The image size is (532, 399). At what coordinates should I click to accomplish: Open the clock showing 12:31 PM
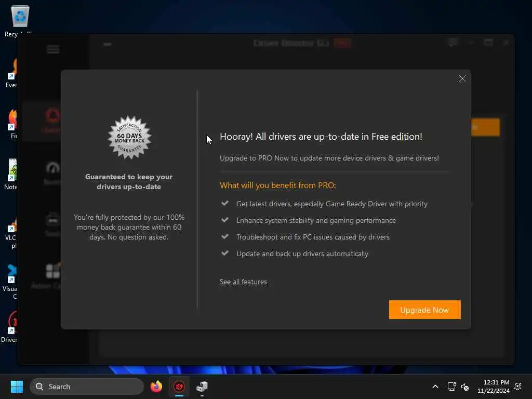pos(494,387)
